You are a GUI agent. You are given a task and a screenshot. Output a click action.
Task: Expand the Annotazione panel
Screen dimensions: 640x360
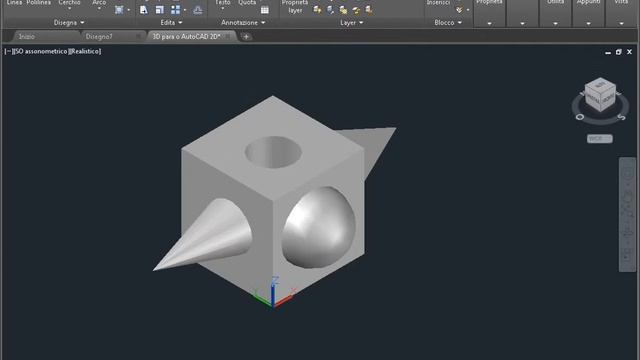coord(243,23)
